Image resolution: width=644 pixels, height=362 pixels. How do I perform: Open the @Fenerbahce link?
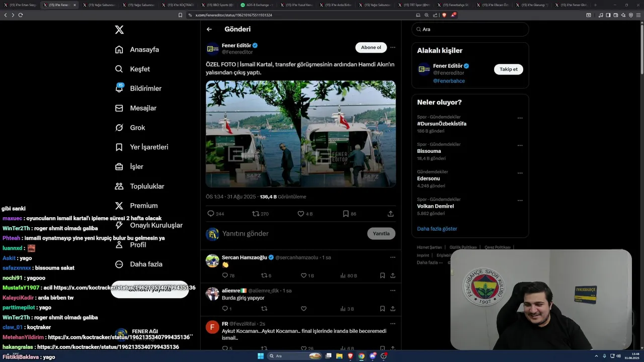pyautogui.click(x=449, y=81)
